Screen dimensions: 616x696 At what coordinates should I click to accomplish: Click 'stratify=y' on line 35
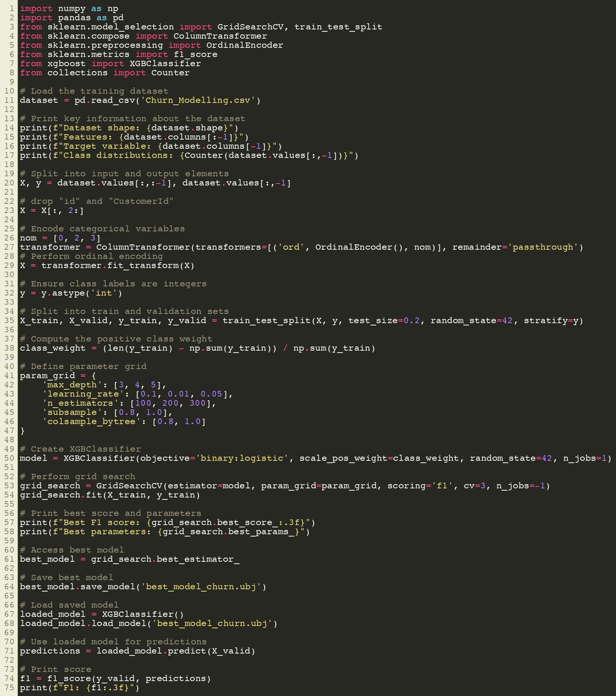point(551,321)
